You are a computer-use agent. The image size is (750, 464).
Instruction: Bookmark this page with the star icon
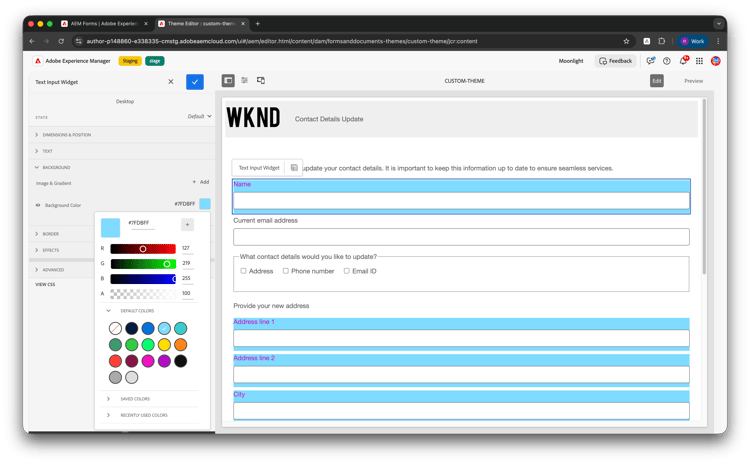(x=626, y=41)
